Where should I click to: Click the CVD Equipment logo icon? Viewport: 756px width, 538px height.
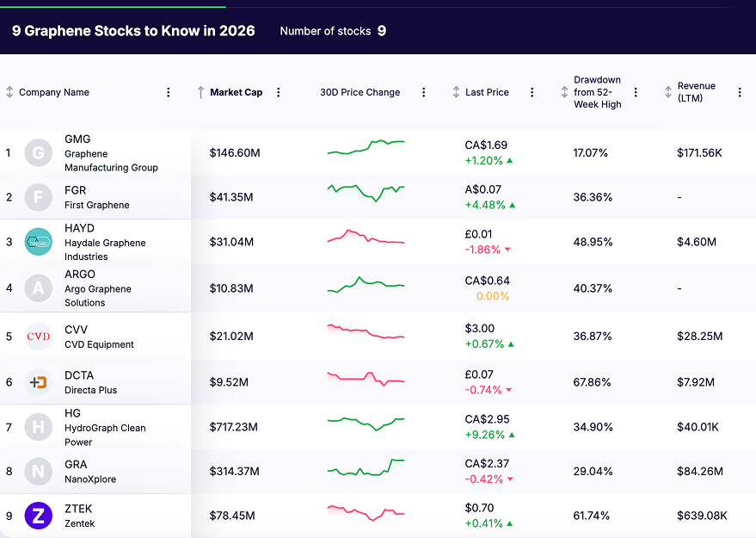(x=39, y=337)
